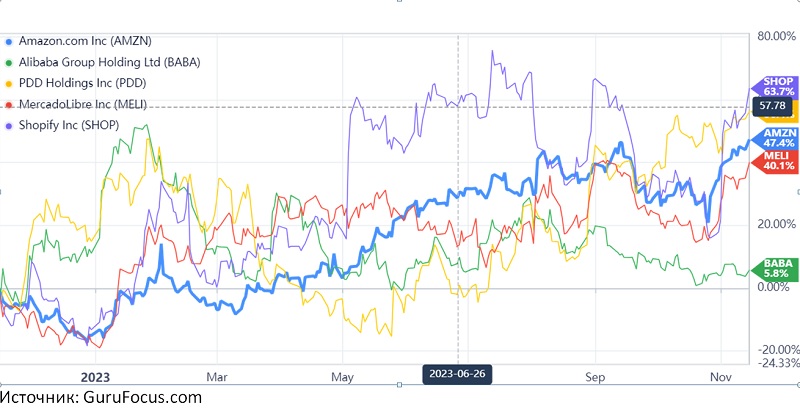Click the -24.33% axis minimum label

[776, 363]
